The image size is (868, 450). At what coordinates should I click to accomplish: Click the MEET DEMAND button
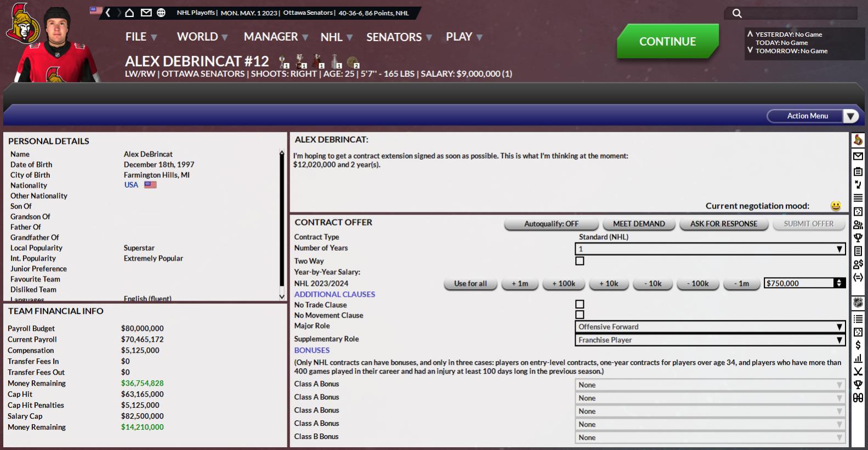coord(639,224)
